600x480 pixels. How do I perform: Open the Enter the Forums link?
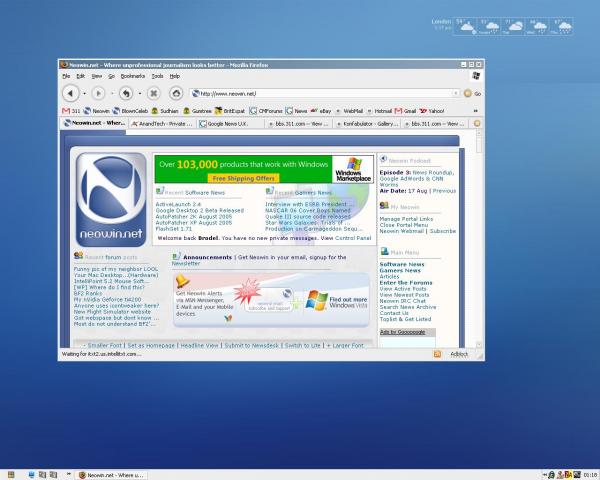(406, 282)
